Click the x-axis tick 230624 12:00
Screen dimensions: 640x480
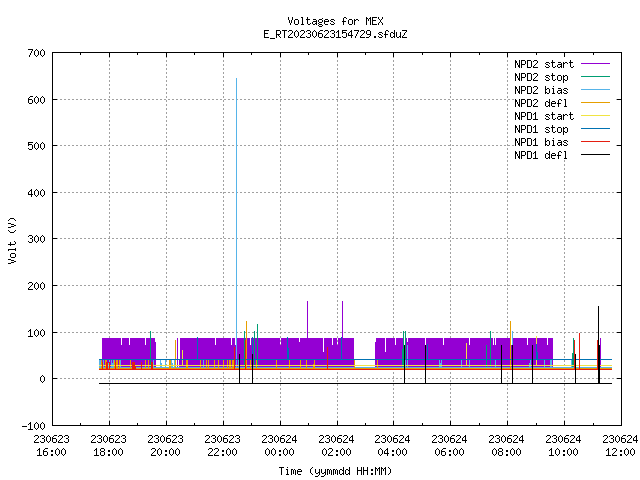click(620, 446)
